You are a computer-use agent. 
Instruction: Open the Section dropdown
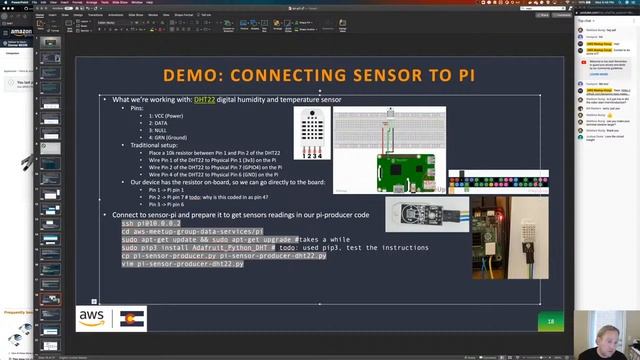pos(85,31)
